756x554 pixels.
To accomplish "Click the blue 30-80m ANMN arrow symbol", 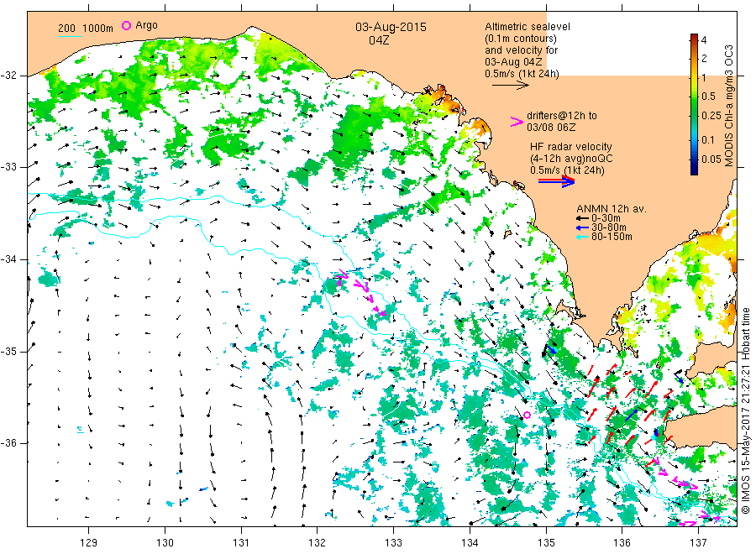I will (x=583, y=227).
